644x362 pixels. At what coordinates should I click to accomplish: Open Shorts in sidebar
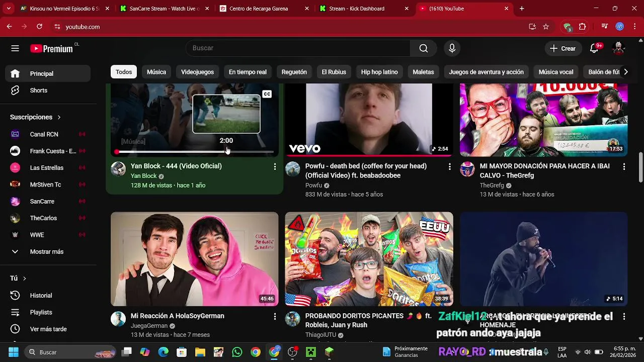48,90
